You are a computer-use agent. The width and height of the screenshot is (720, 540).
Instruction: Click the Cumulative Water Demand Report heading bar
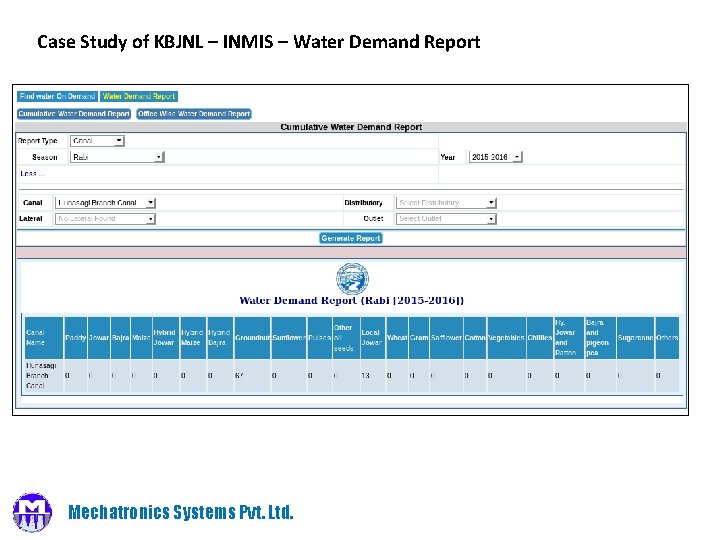(x=351, y=127)
